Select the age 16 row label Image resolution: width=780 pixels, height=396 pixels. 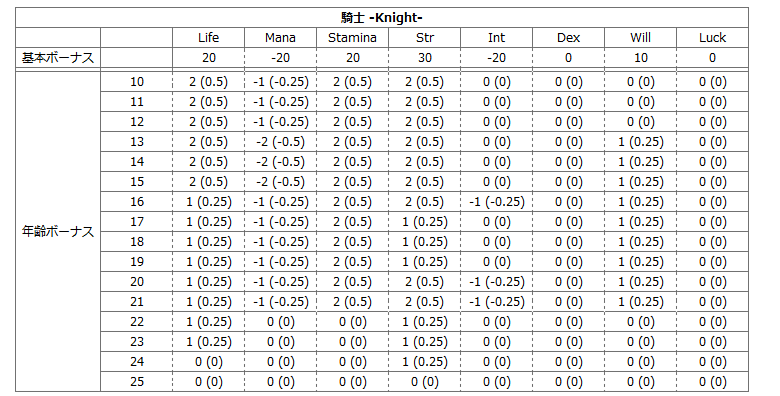pyautogui.click(x=137, y=201)
